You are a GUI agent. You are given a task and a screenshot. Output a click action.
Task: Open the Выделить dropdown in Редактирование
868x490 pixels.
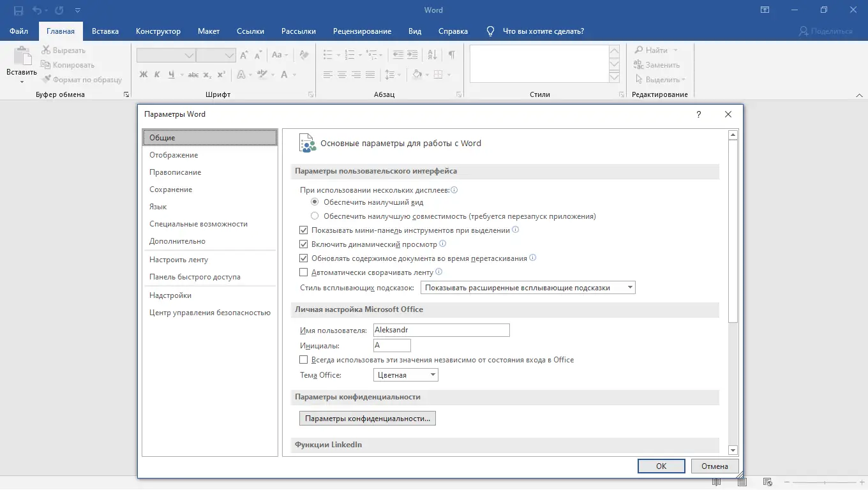[x=660, y=80]
